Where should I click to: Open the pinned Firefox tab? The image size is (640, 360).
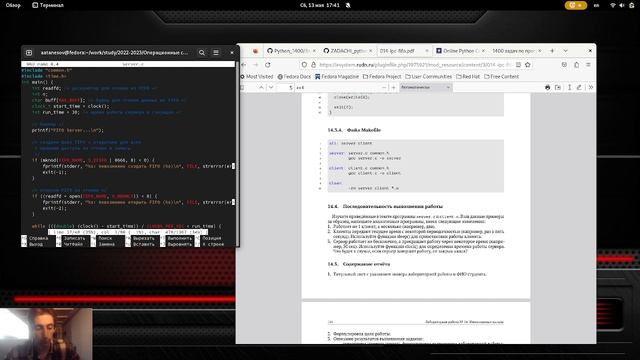click(x=255, y=51)
